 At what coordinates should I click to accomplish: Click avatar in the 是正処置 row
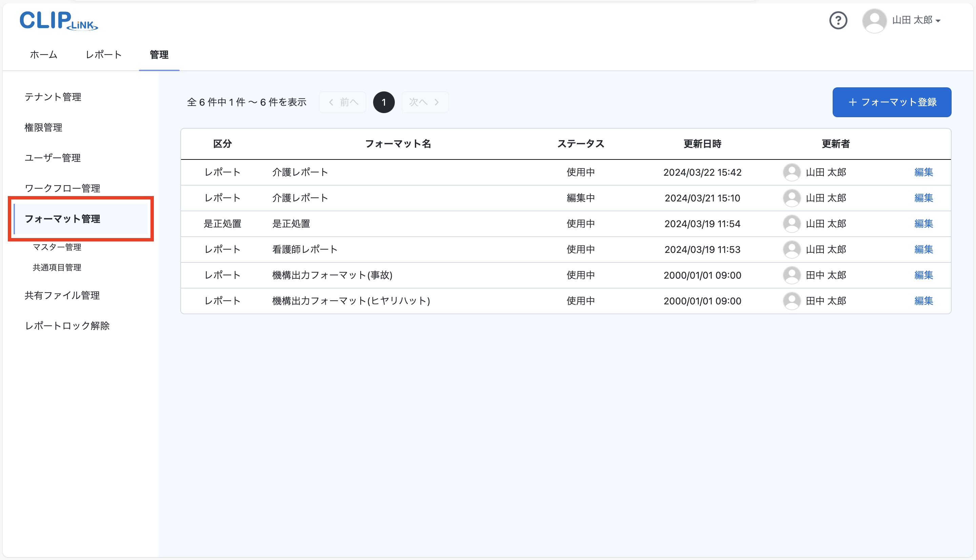click(792, 224)
